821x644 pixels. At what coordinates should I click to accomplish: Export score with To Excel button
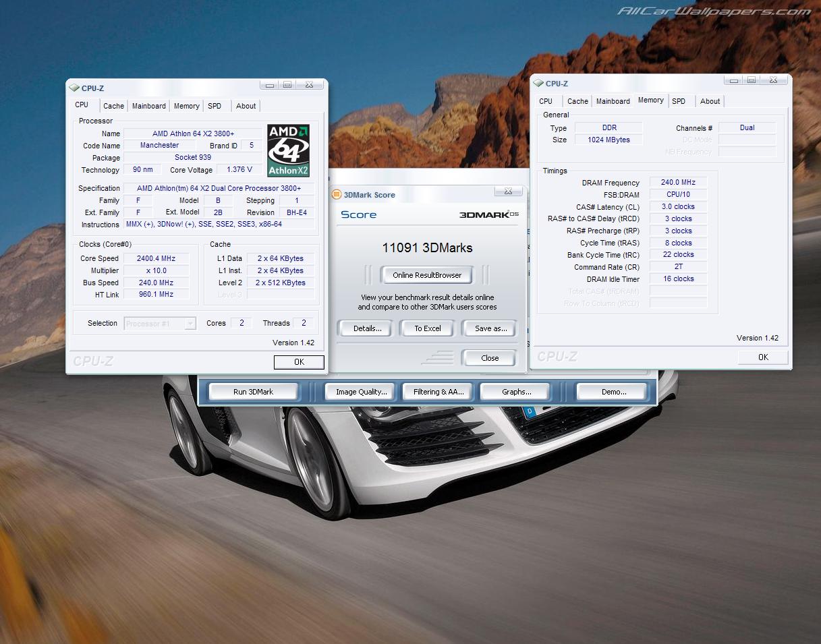coord(428,328)
